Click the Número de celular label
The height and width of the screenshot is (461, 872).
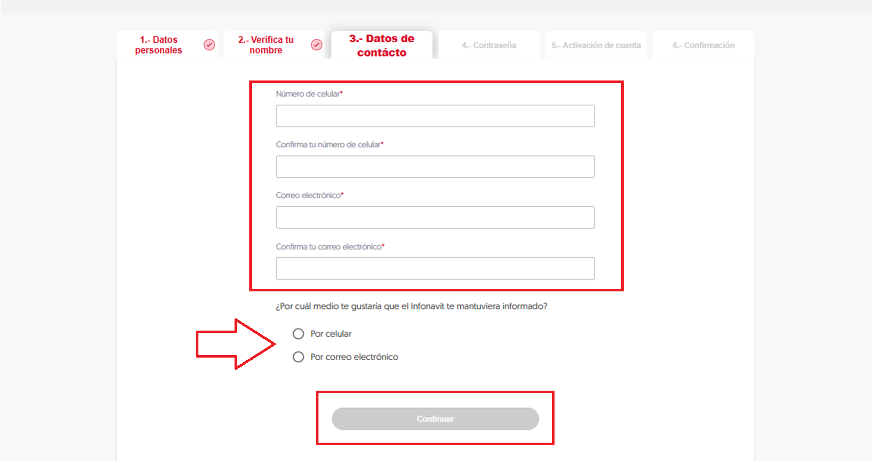tap(309, 94)
